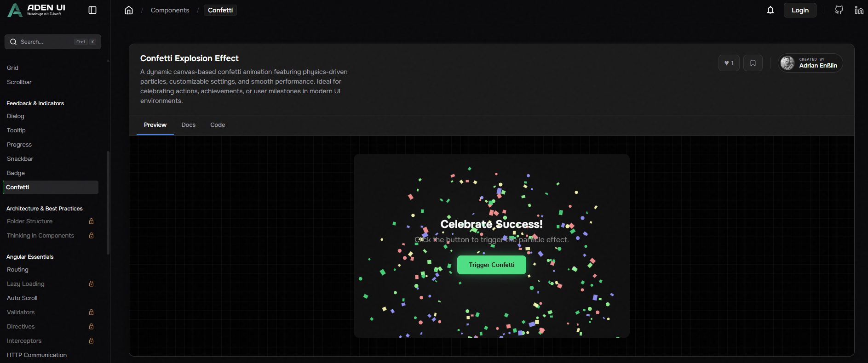The height and width of the screenshot is (363, 868).
Task: Click Confetti Explosion Effect title
Action: coord(190,58)
